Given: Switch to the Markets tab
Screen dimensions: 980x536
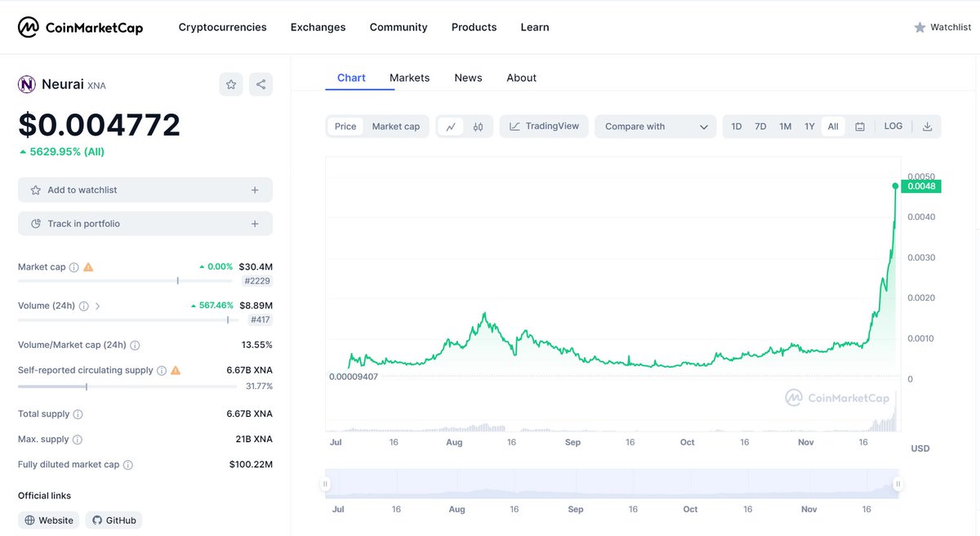Looking at the screenshot, I should pos(409,78).
